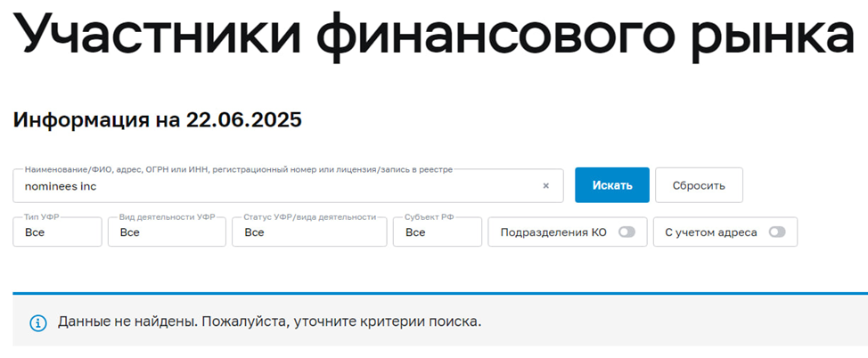Click the Подразделения КО label text
868x358 pixels.
pos(553,232)
